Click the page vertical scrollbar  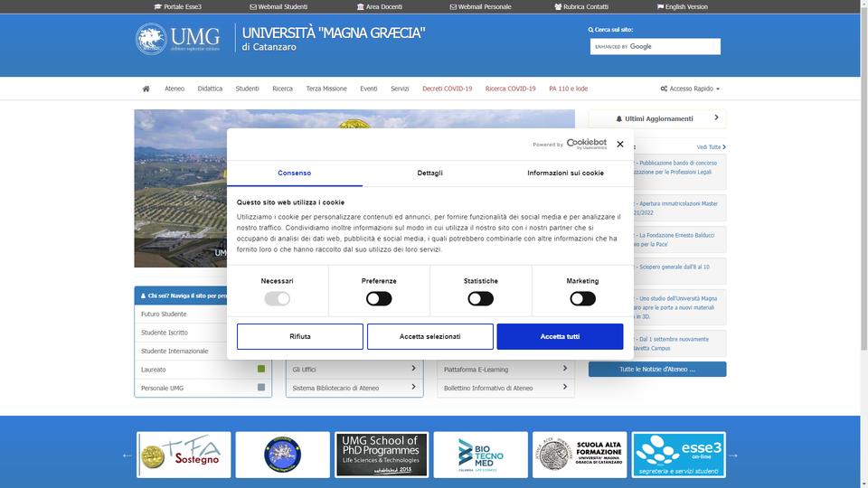tap(864, 177)
